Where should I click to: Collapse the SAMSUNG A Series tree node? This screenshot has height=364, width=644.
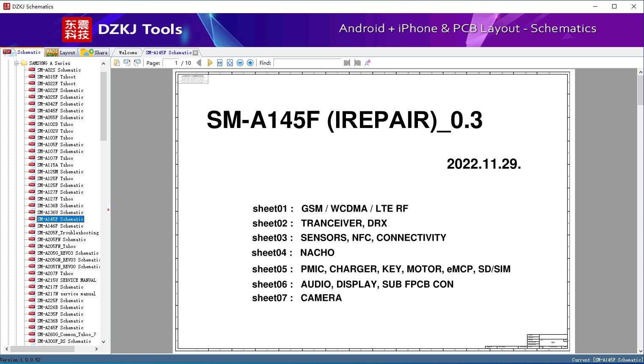coord(17,63)
